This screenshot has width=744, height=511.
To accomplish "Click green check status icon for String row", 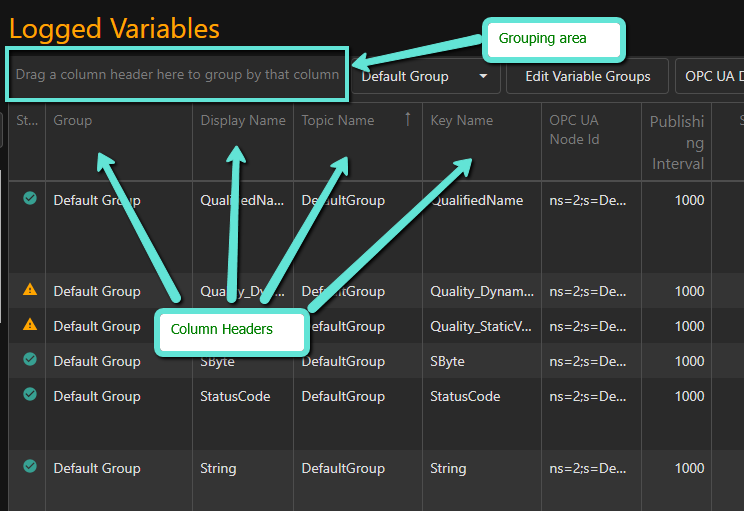I will 30,466.
